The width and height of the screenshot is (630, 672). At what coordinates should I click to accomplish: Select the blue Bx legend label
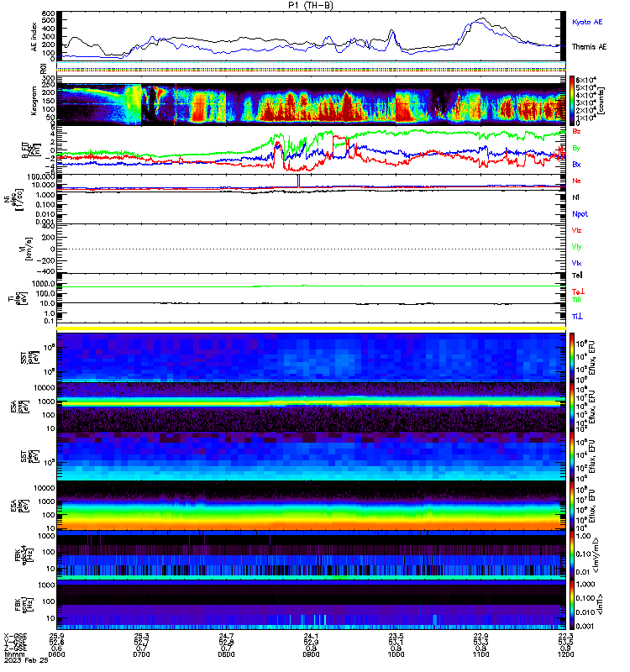tap(576, 164)
